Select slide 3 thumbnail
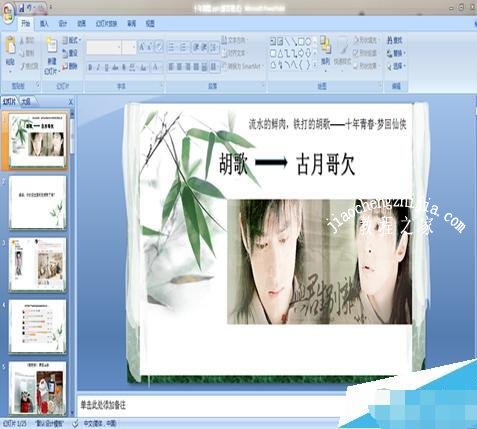477x429 pixels. tap(37, 264)
